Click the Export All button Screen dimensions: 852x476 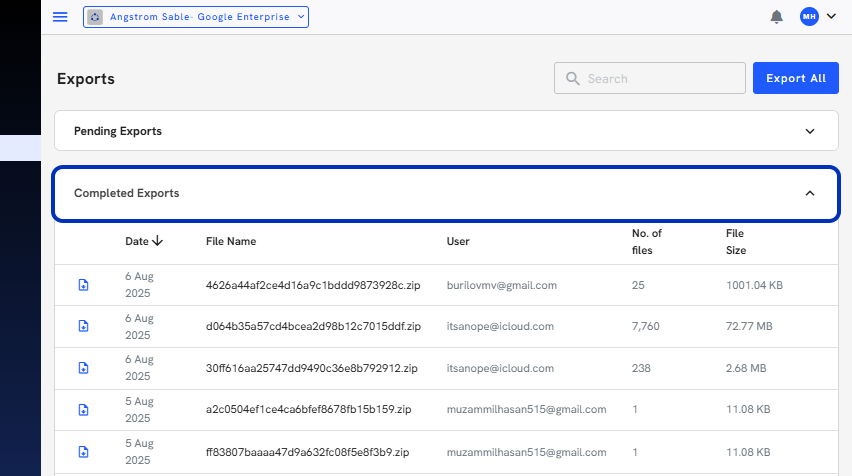point(795,78)
